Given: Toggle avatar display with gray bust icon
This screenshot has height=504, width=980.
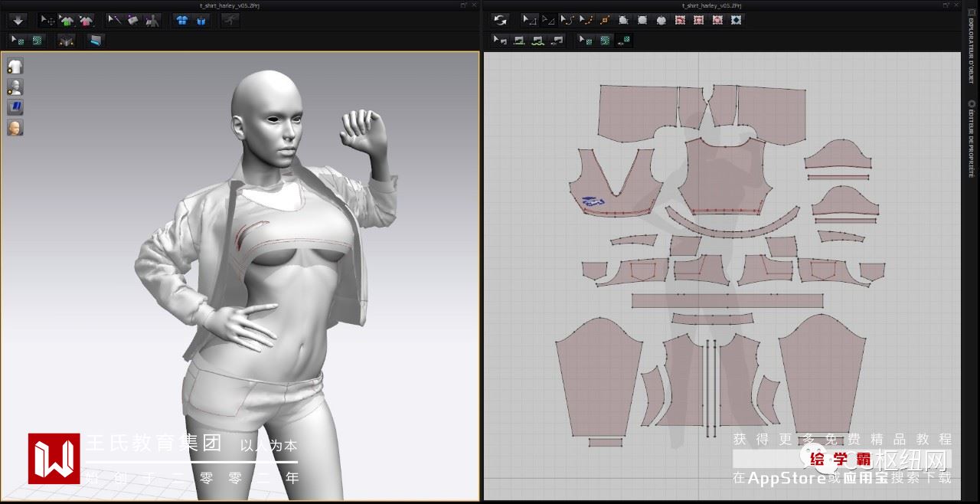Looking at the screenshot, I should [x=15, y=87].
